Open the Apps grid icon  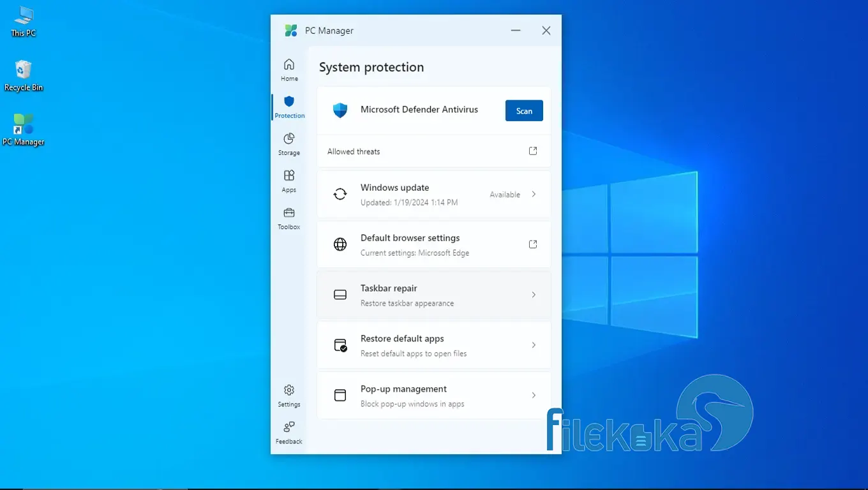[289, 175]
